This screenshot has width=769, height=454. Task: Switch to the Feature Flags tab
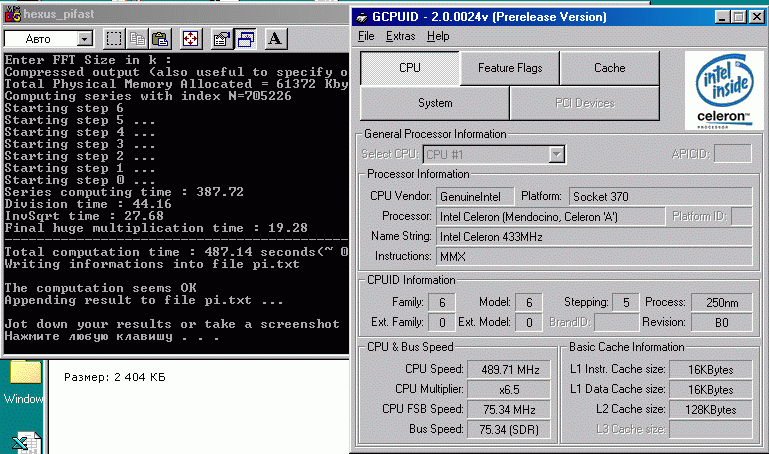pyautogui.click(x=510, y=68)
